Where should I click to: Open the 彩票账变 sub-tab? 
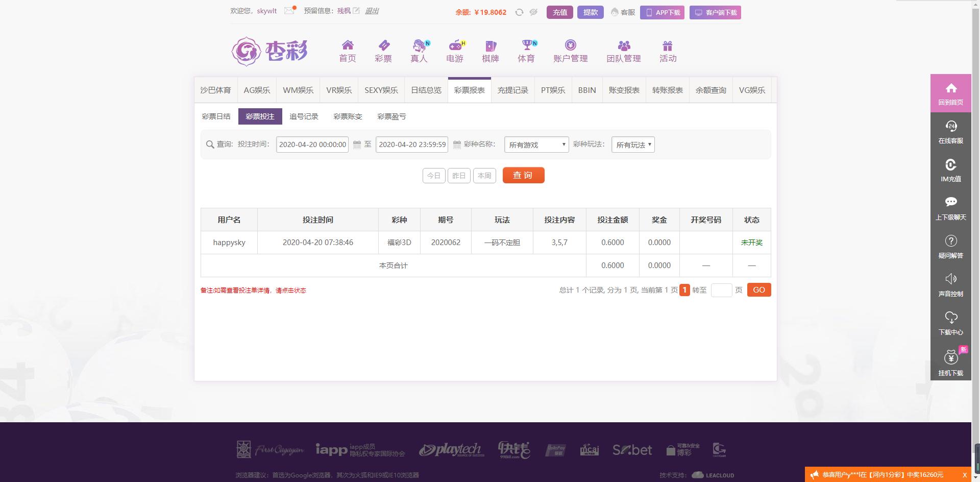(x=348, y=116)
